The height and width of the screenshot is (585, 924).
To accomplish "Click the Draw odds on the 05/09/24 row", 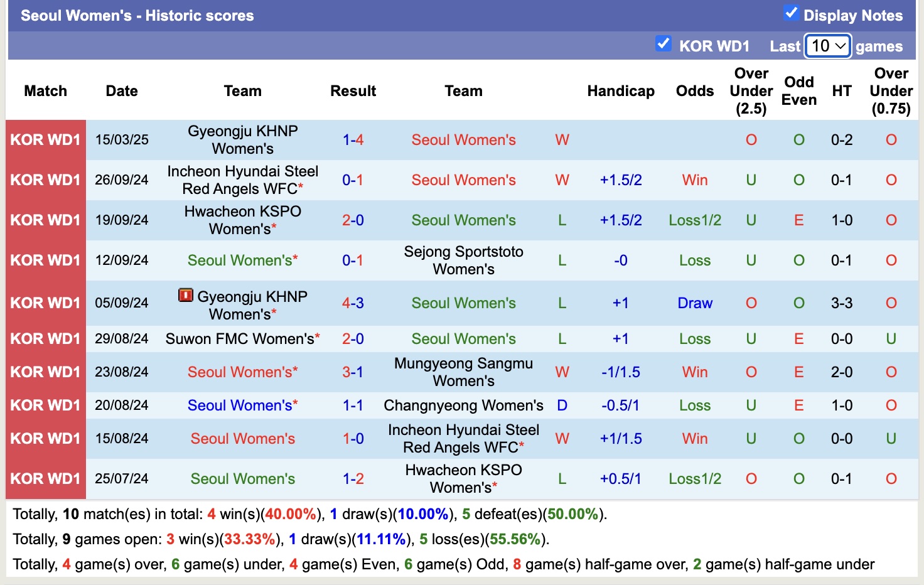I will click(x=694, y=303).
